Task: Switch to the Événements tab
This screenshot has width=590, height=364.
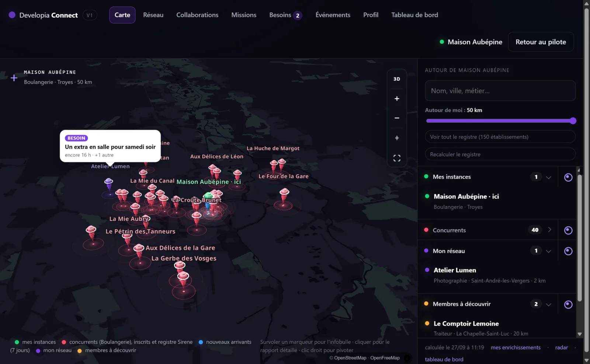Action: [x=333, y=15]
